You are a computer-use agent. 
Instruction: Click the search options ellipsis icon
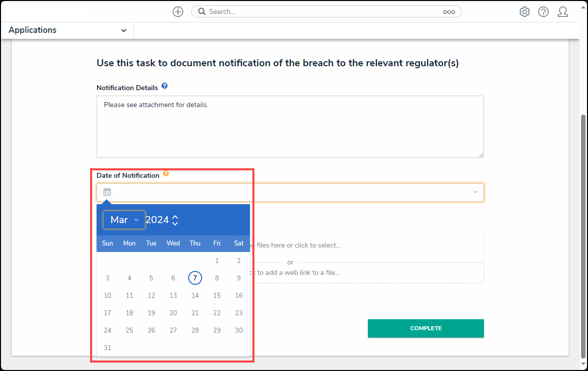(x=449, y=12)
